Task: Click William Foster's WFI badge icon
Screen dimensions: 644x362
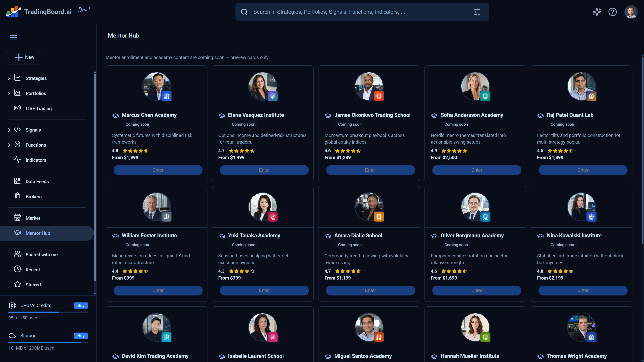Action: point(166,217)
